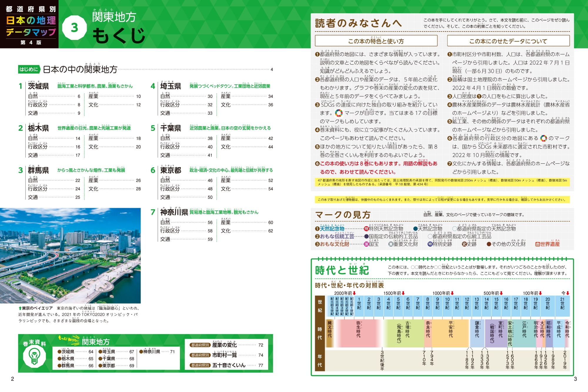The height and width of the screenshot is (392, 588).
Task: Open chapter heading 東京都
Action: pos(171,170)
